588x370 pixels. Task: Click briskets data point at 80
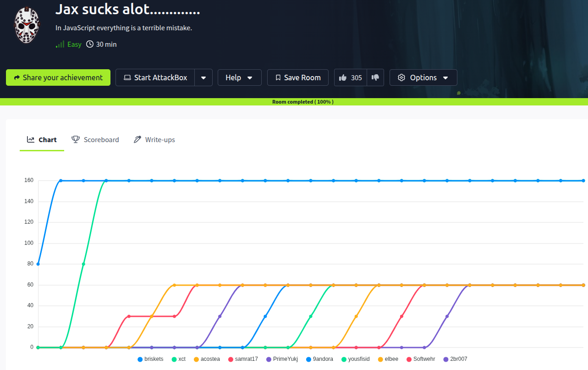[x=38, y=264]
